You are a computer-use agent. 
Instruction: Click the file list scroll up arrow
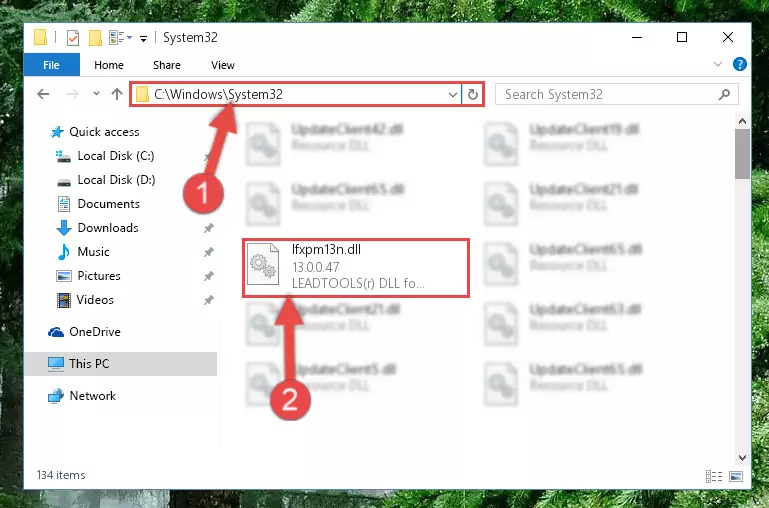coord(743,121)
